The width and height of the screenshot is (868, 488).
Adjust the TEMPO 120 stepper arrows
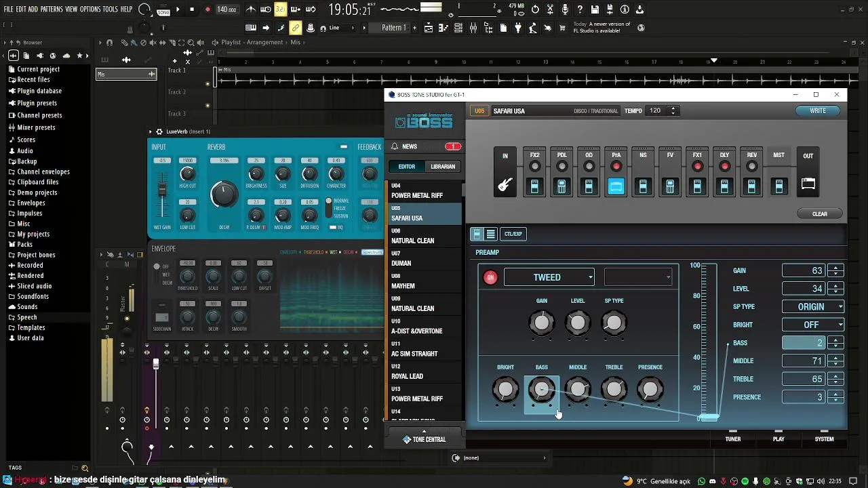[673, 110]
